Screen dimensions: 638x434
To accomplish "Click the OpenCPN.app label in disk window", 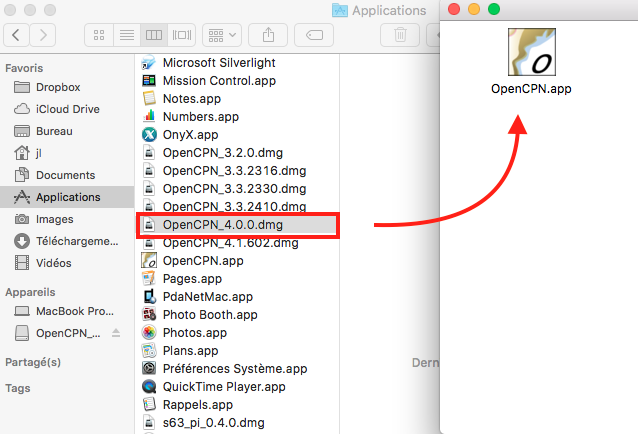I will (531, 89).
